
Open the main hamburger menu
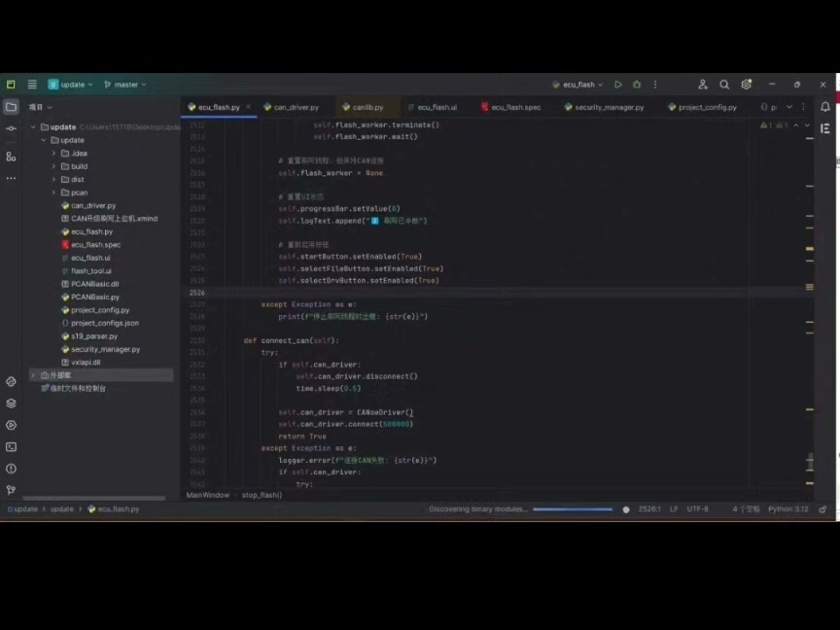click(32, 85)
